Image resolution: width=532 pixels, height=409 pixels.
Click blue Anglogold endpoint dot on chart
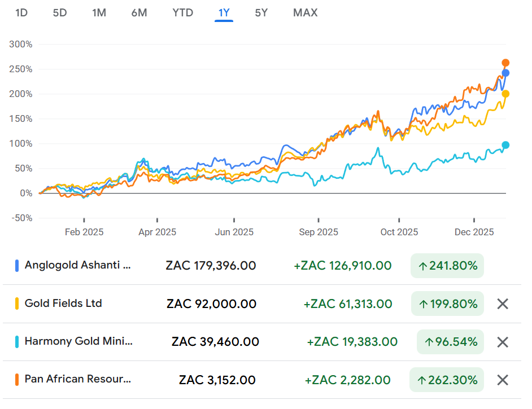(505, 73)
